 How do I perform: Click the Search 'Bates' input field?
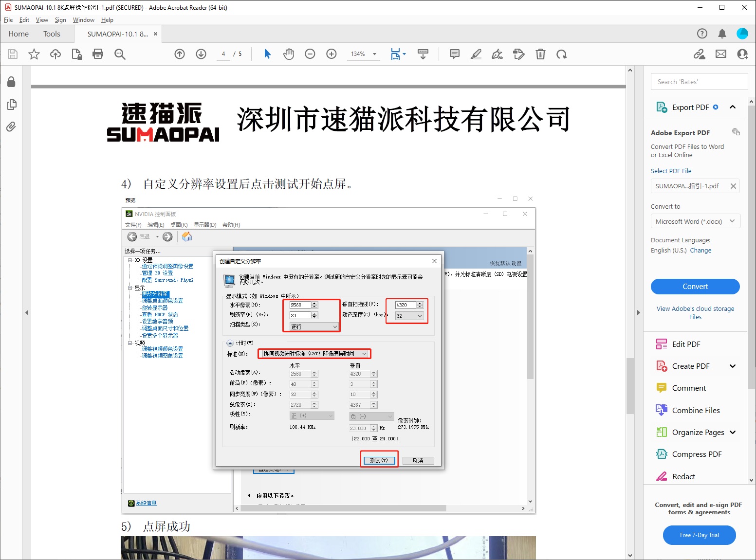pos(699,82)
